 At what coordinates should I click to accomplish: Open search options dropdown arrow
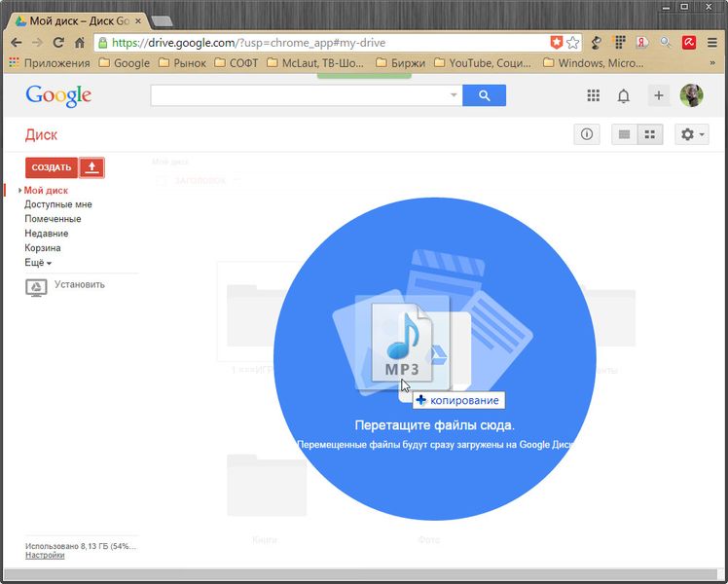454,95
